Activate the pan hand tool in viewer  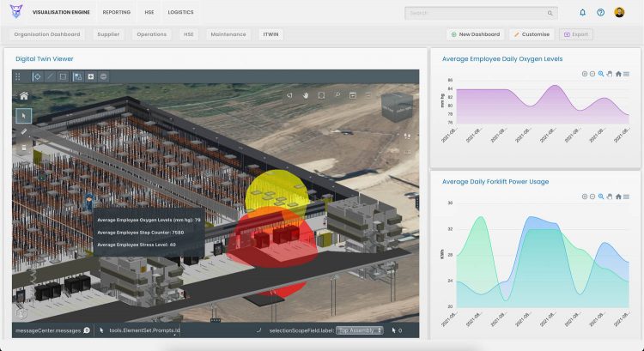[305, 95]
